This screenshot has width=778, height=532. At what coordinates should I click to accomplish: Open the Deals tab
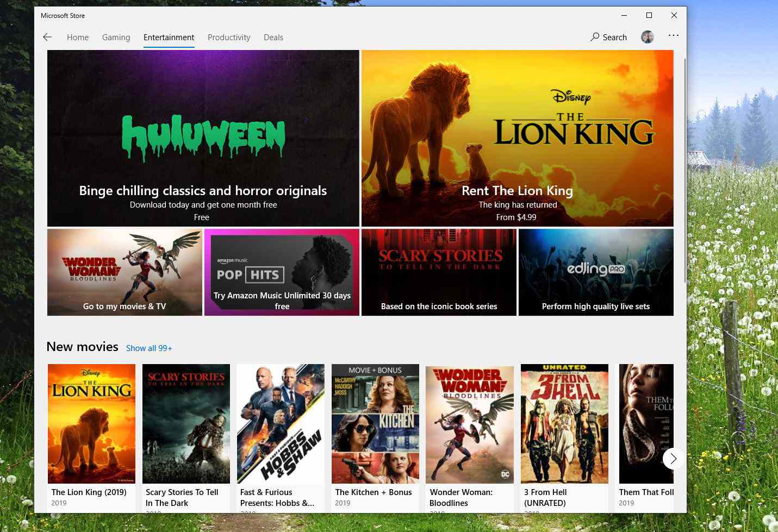point(273,37)
